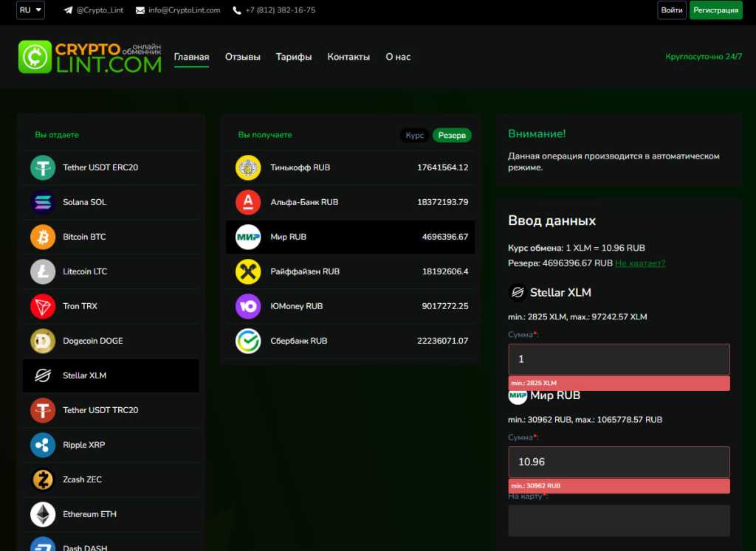
Task: Select Tether USDT ERC20 text in give list
Action: tap(100, 167)
